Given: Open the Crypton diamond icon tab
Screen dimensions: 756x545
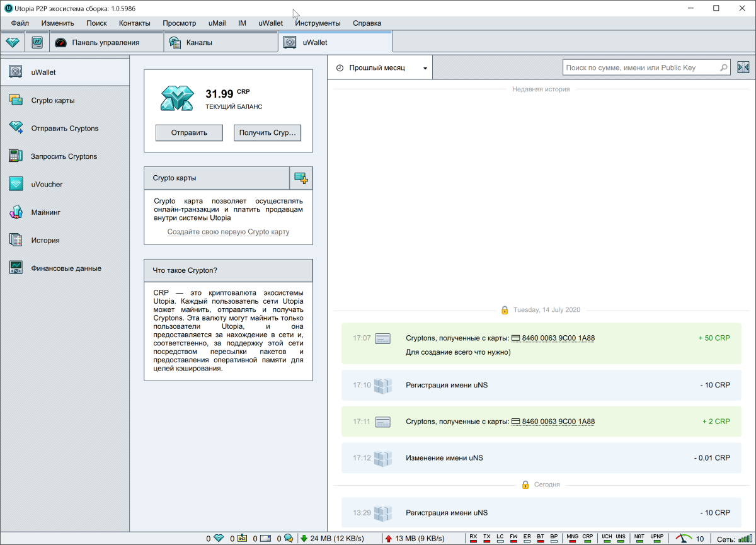Looking at the screenshot, I should 13,43.
